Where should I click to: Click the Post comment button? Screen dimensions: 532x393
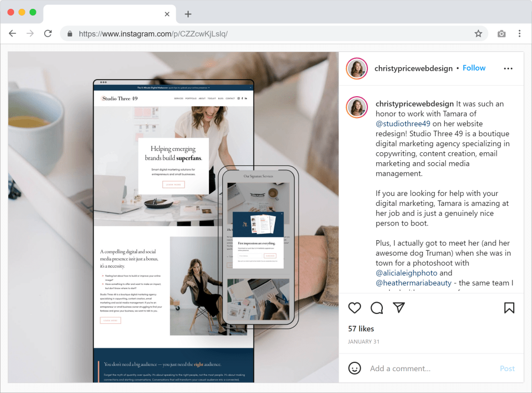click(x=507, y=369)
